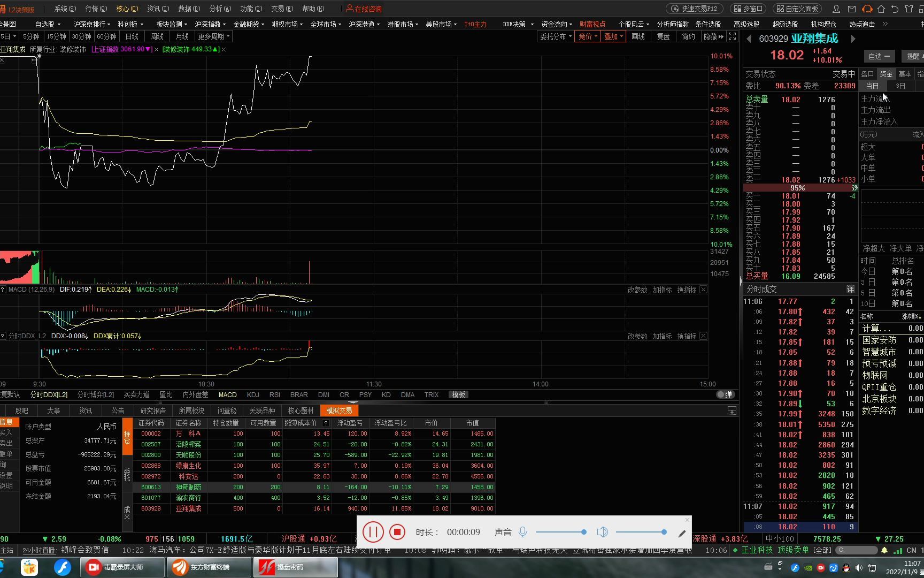This screenshot has height=578, width=924.
Task: Toggle the 弹 switch
Action: click(725, 394)
